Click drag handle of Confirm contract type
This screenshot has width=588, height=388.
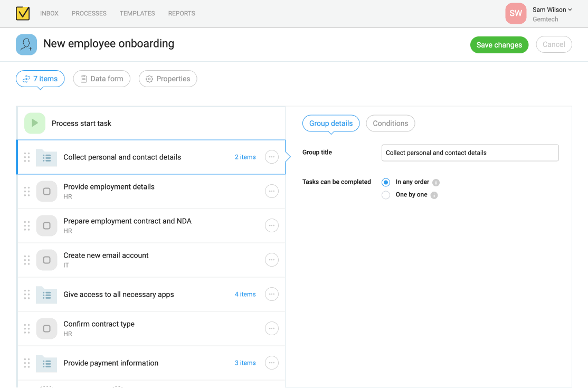point(27,328)
